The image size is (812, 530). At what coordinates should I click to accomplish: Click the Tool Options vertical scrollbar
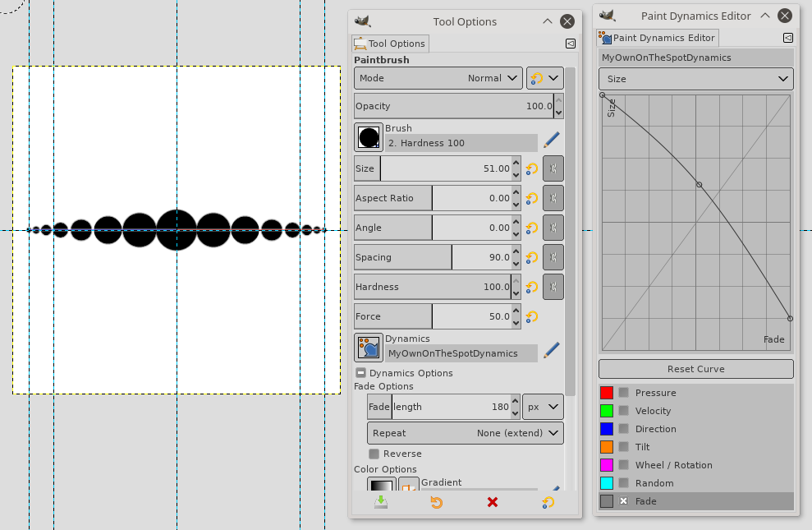pos(570,232)
